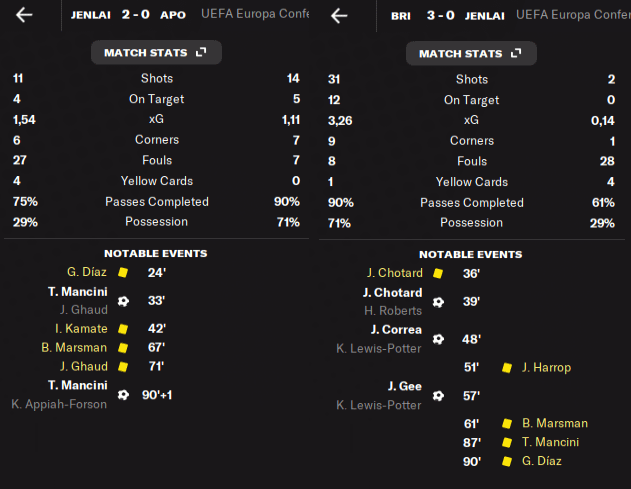This screenshot has height=489, width=631.
Task: Click the yellow card icon for J. Ghaud at 71'
Action: (x=123, y=367)
